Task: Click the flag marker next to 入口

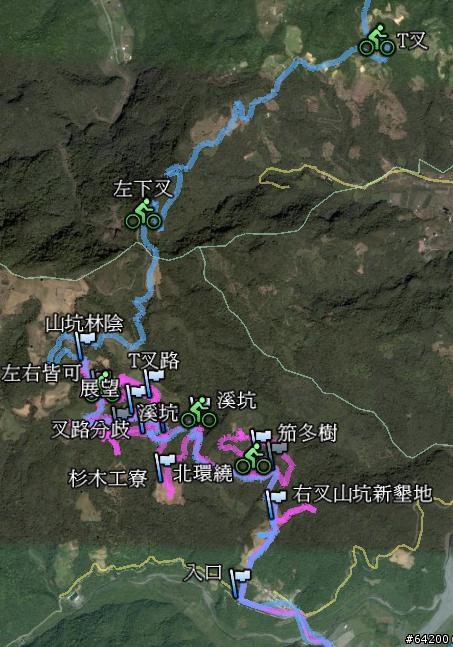Action: pos(240,583)
